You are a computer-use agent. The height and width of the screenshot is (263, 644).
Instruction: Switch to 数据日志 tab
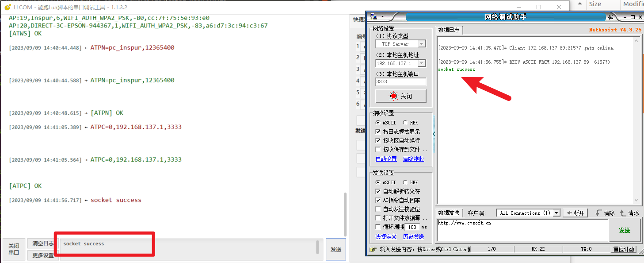coord(449,30)
